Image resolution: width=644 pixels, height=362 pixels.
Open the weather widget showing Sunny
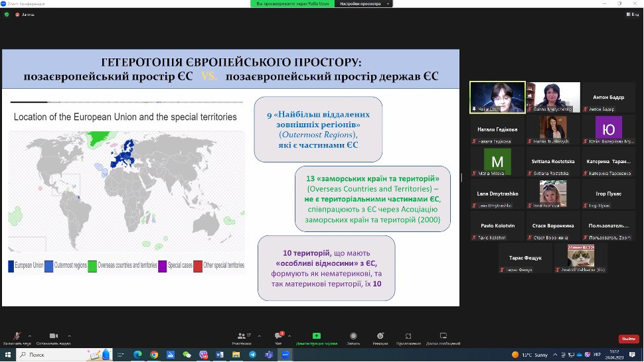coord(529,355)
